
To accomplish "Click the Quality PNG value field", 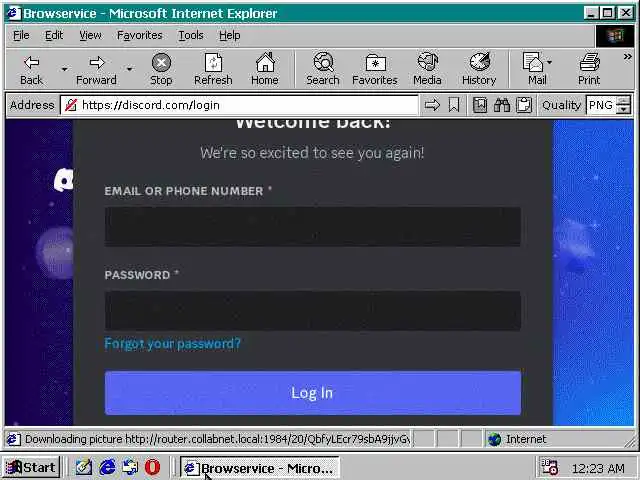I will [601, 105].
